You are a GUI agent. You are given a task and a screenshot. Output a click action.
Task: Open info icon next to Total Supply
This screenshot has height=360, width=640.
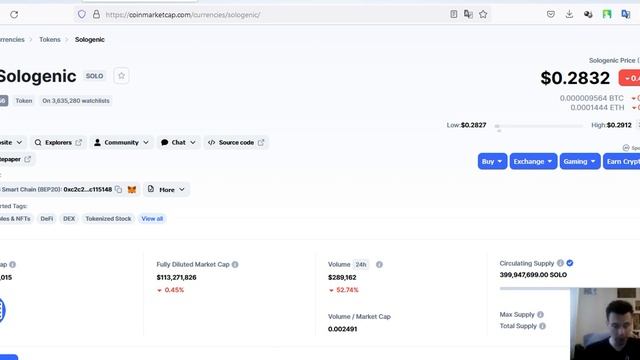pos(542,326)
